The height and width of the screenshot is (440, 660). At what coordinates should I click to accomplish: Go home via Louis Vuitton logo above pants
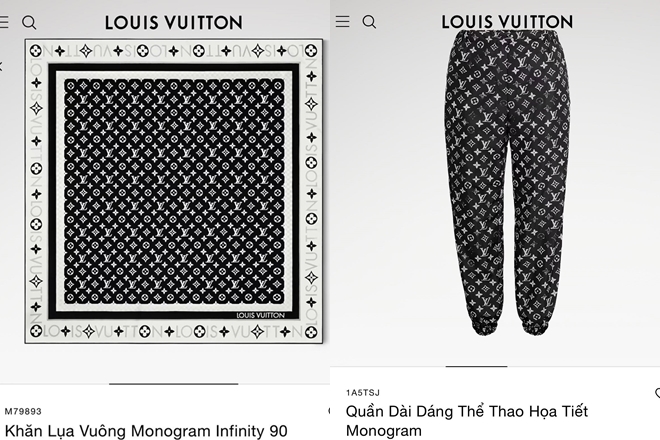[x=507, y=22]
